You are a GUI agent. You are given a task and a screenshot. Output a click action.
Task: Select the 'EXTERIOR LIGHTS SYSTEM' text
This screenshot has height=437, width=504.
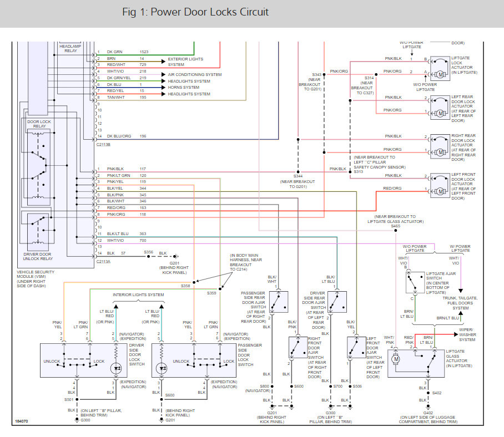185,62
